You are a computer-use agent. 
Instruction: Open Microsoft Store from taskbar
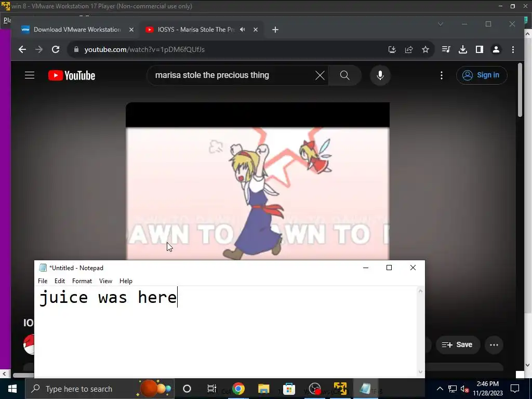coord(289,389)
